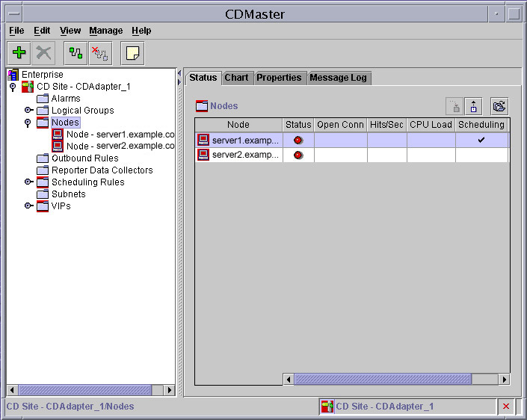The width and height of the screenshot is (527, 420).
Task: Open the Manage menu
Action: click(106, 31)
